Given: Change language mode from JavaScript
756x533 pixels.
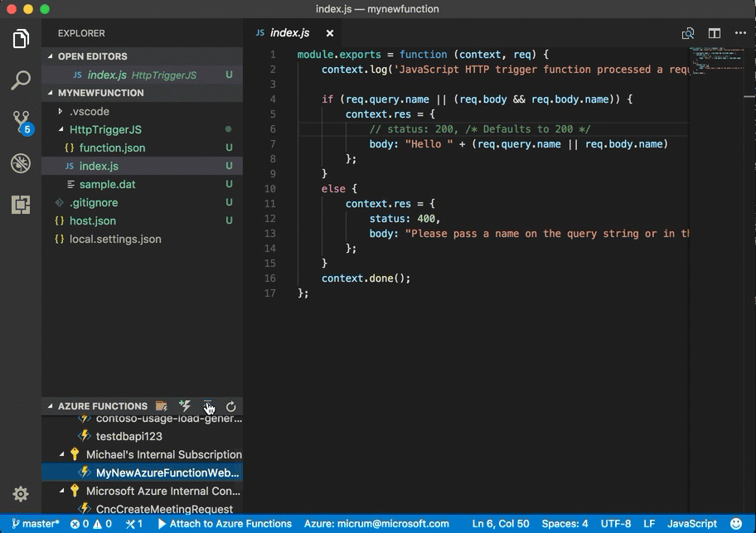Looking at the screenshot, I should (691, 524).
